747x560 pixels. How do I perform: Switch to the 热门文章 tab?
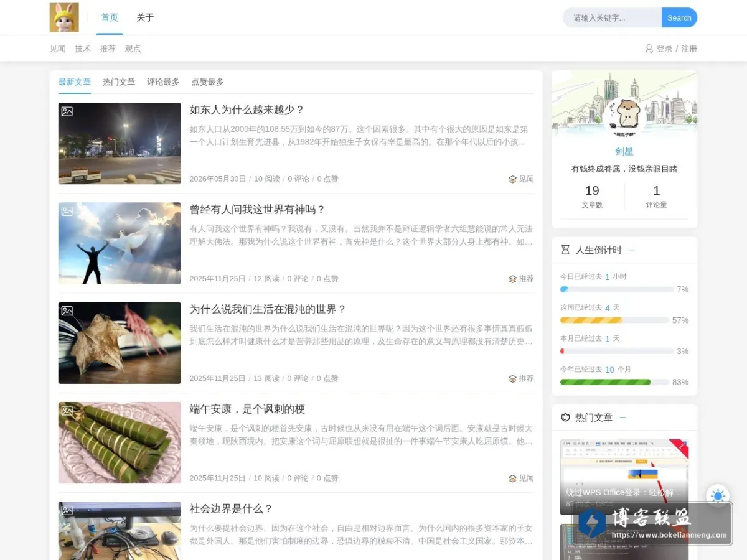coord(119,82)
